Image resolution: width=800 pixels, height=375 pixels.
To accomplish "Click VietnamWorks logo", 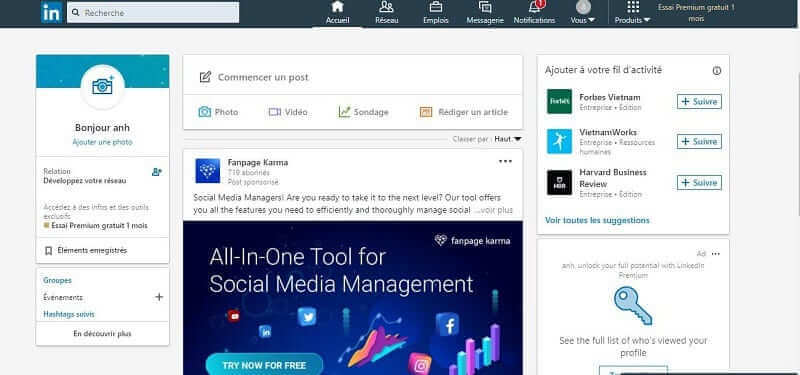I will [560, 141].
